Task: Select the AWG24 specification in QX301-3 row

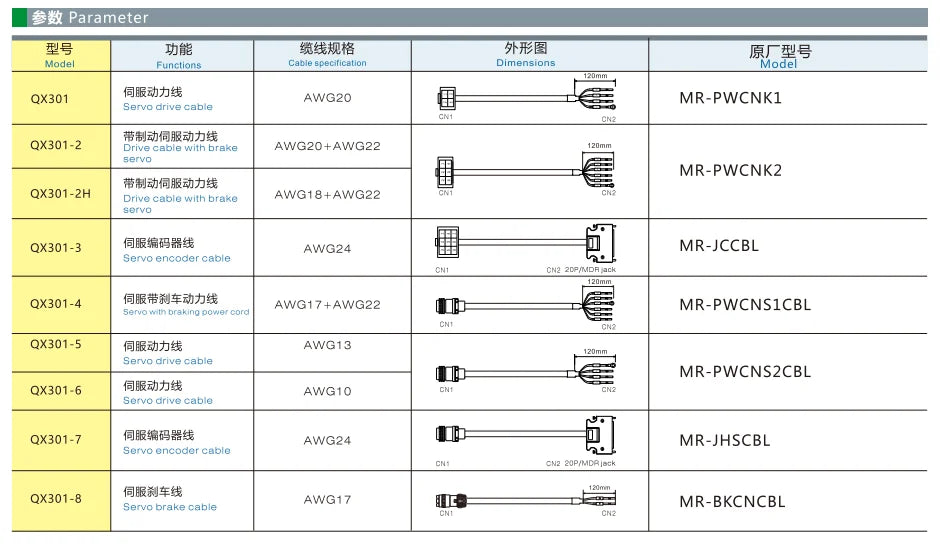Action: click(x=327, y=248)
